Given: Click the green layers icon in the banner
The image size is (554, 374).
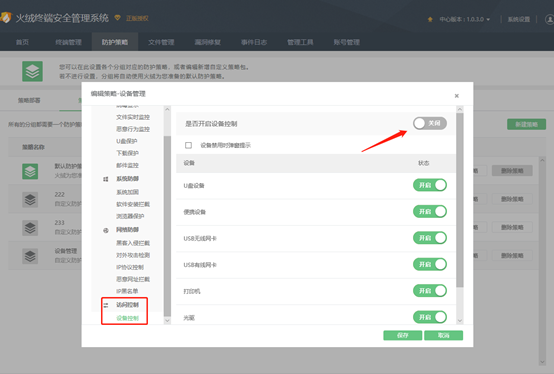Looking at the screenshot, I should pos(33,71).
